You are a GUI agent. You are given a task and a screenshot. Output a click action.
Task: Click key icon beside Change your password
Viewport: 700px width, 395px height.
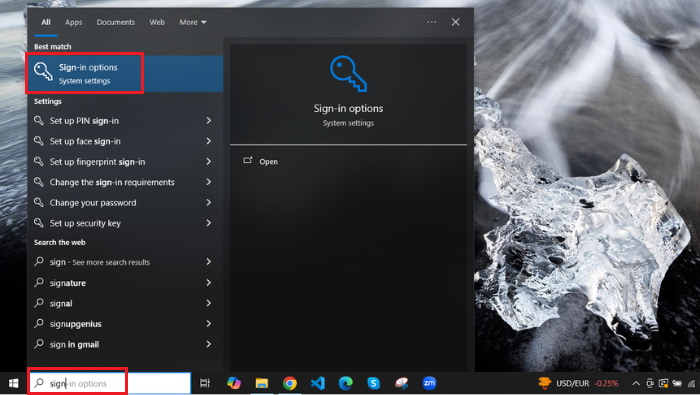coord(39,202)
